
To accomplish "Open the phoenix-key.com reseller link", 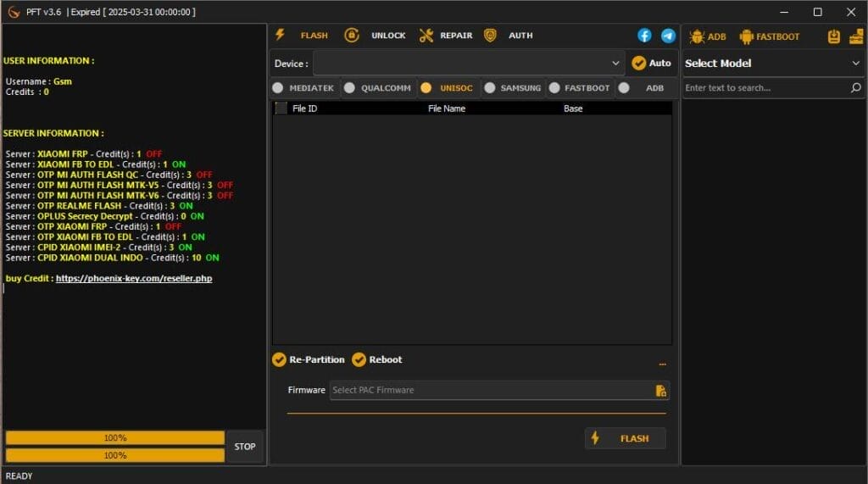I will 134,279.
